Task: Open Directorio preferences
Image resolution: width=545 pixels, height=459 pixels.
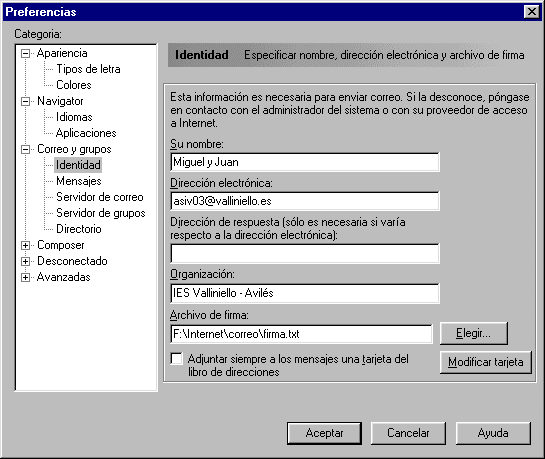Action: pyautogui.click(x=79, y=229)
